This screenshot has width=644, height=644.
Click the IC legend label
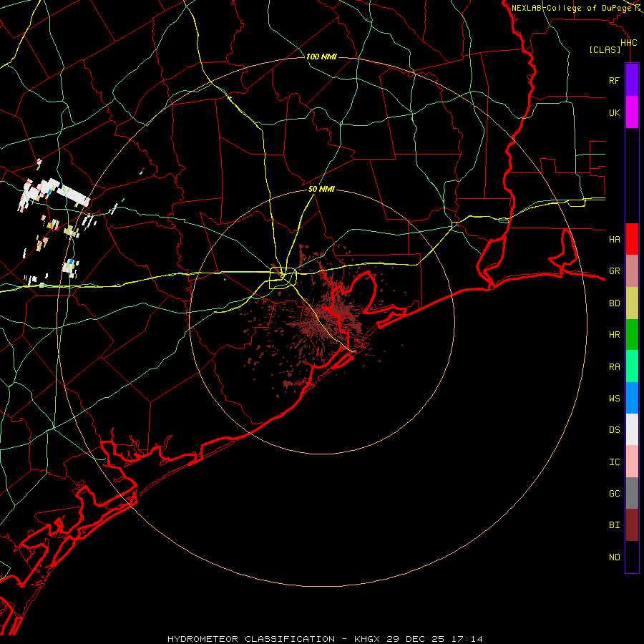coord(614,462)
